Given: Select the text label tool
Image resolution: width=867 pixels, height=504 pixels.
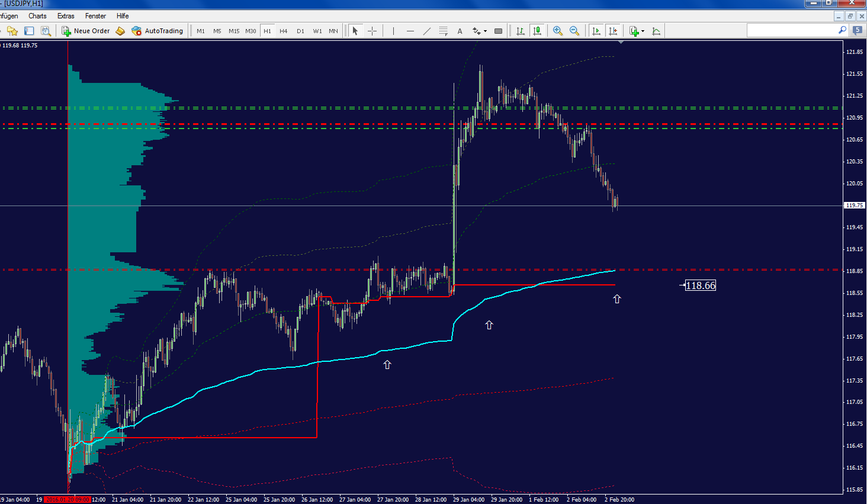Looking at the screenshot, I should click(x=460, y=31).
